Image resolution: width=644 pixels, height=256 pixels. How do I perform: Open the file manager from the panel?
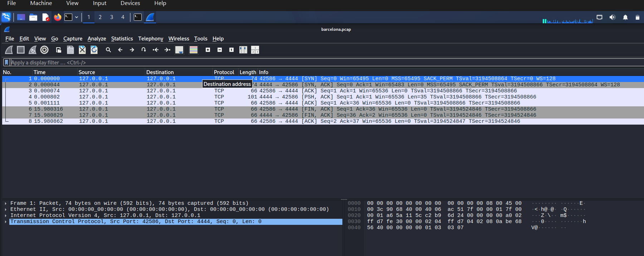pyautogui.click(x=33, y=17)
